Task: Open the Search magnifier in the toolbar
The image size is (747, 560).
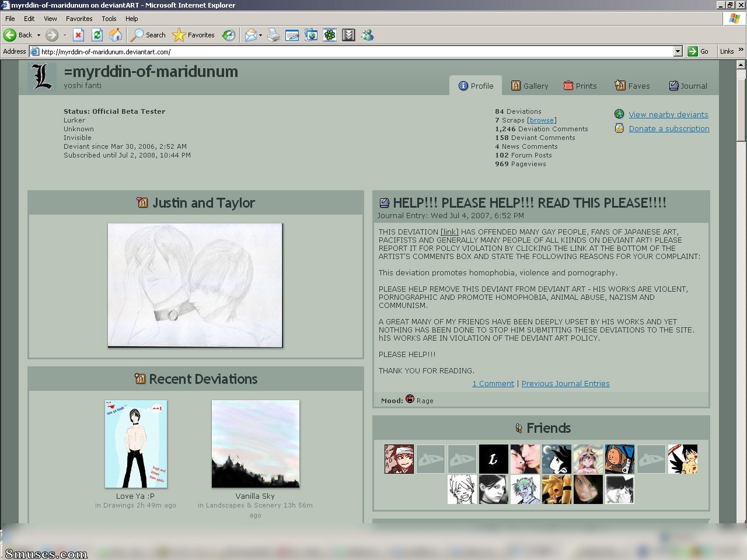Action: pyautogui.click(x=148, y=35)
